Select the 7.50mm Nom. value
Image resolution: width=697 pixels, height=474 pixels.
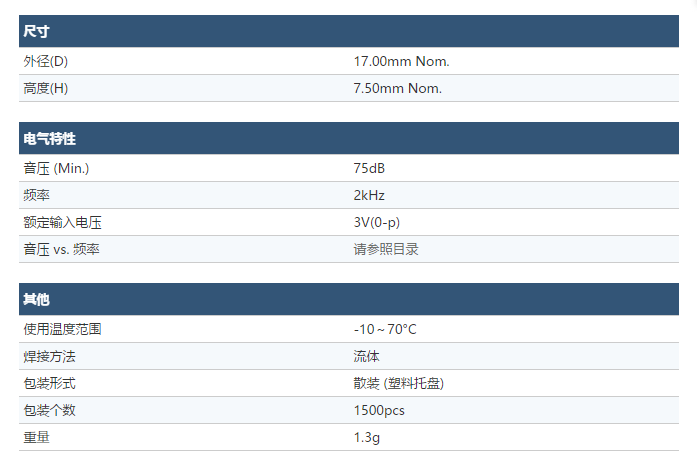(x=397, y=88)
